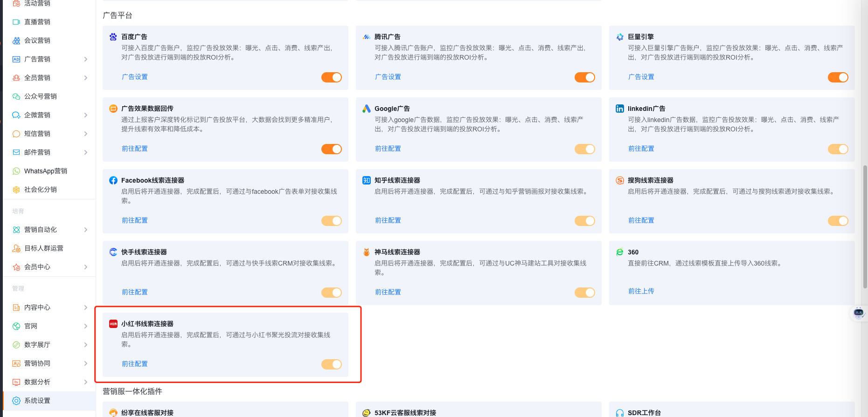The height and width of the screenshot is (417, 868).
Task: Expand the 数据分析 submenu arrow
Action: [86, 382]
